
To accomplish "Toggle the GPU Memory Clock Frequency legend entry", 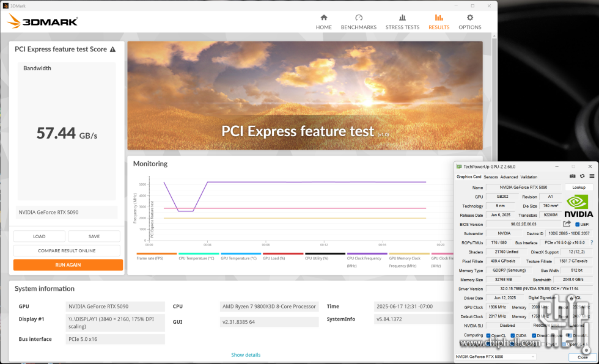I will point(409,260).
